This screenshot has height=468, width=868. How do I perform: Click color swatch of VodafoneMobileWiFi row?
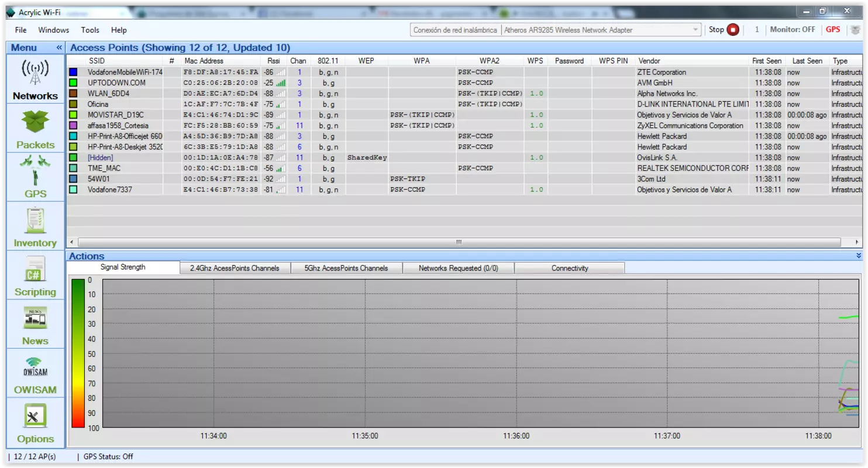click(x=73, y=72)
